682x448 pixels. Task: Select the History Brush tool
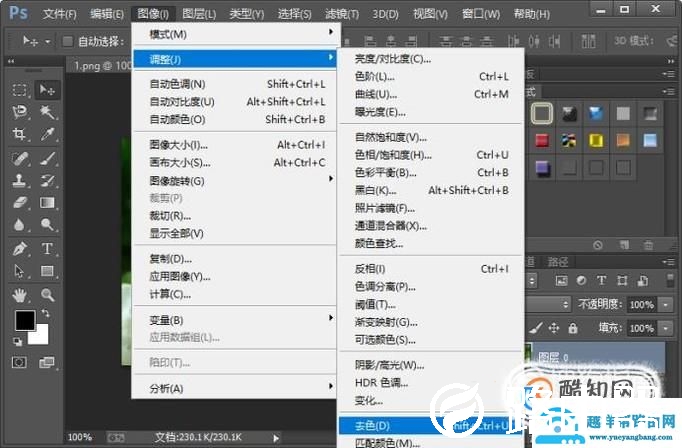(47, 180)
